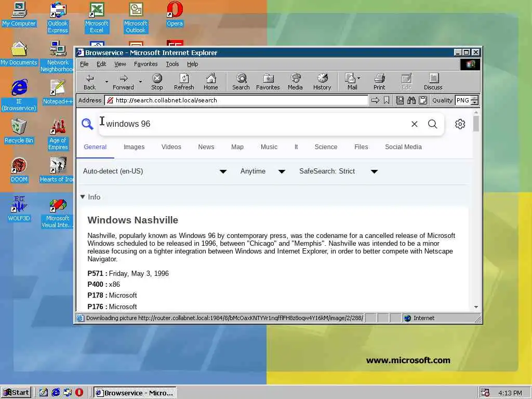Open the Back button history dropdown arrow
The width and height of the screenshot is (532, 399).
click(107, 82)
